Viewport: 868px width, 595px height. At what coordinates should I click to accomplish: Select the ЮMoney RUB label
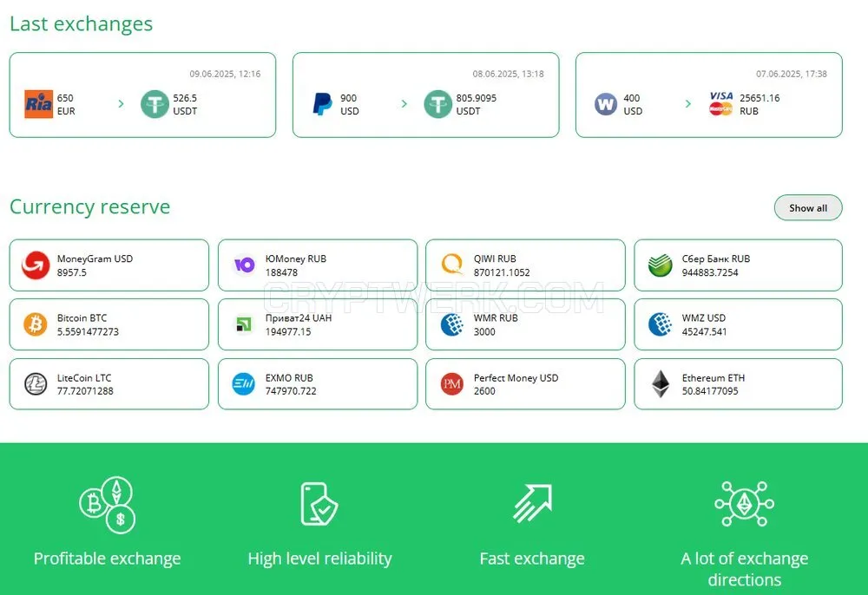(x=296, y=258)
